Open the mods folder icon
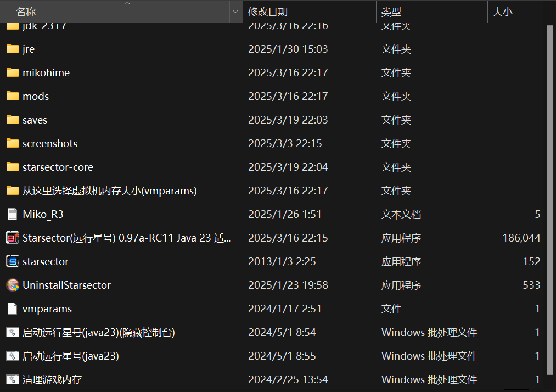556x392 pixels. (12, 96)
